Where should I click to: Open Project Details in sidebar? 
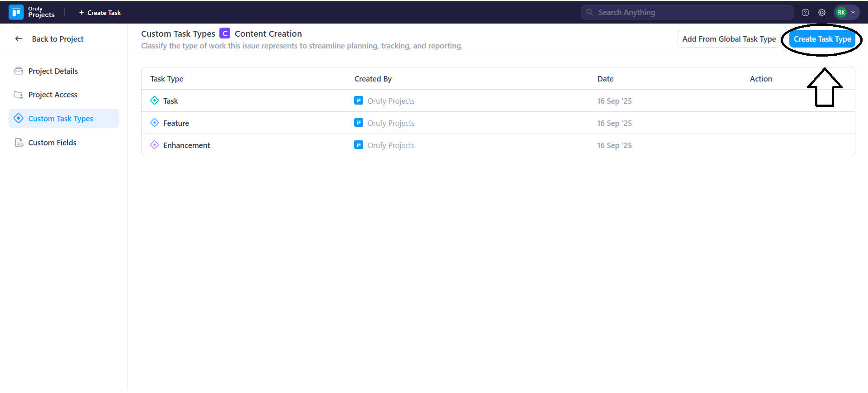point(53,71)
